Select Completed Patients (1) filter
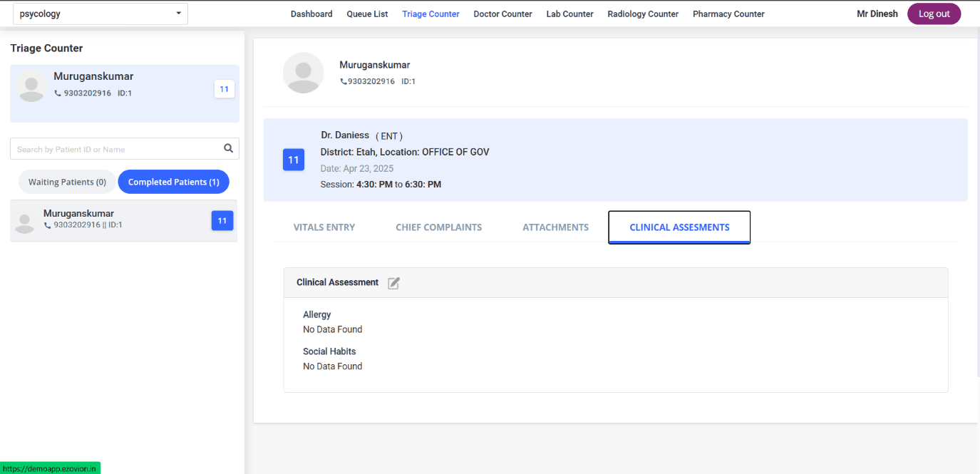The image size is (980, 474). tap(173, 182)
